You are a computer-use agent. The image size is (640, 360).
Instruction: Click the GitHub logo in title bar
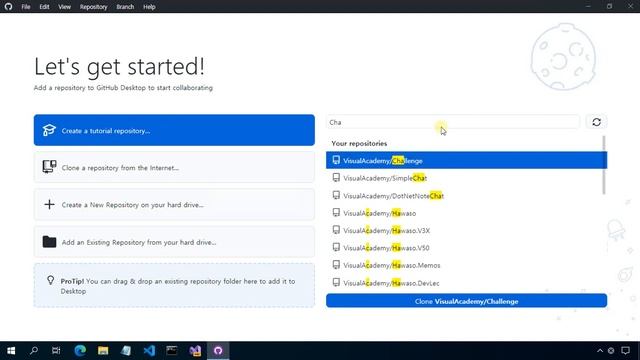[8, 7]
